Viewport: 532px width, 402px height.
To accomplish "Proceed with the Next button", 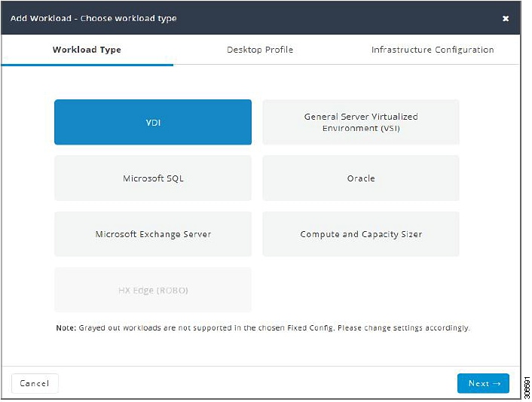I will pyautogui.click(x=483, y=383).
